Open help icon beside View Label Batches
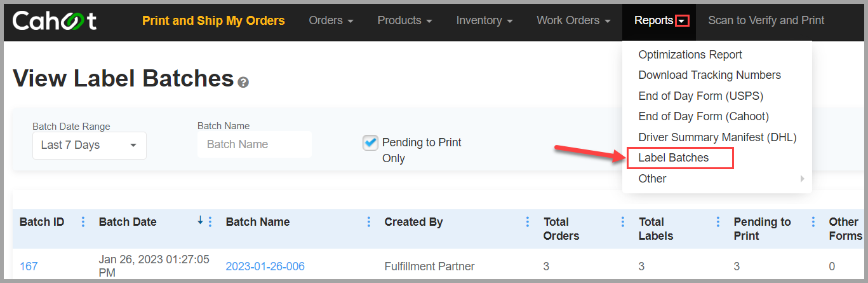The width and height of the screenshot is (868, 283). [243, 83]
